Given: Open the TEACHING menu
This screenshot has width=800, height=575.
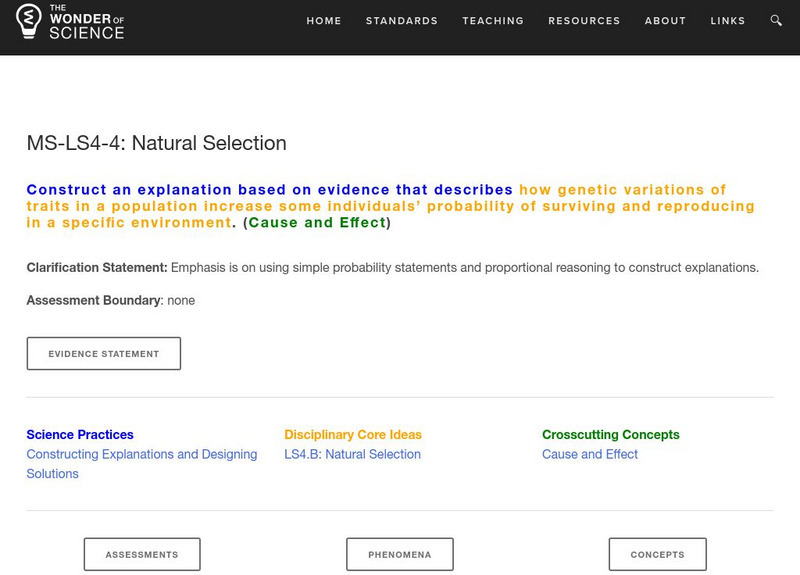Looking at the screenshot, I should click(x=493, y=21).
